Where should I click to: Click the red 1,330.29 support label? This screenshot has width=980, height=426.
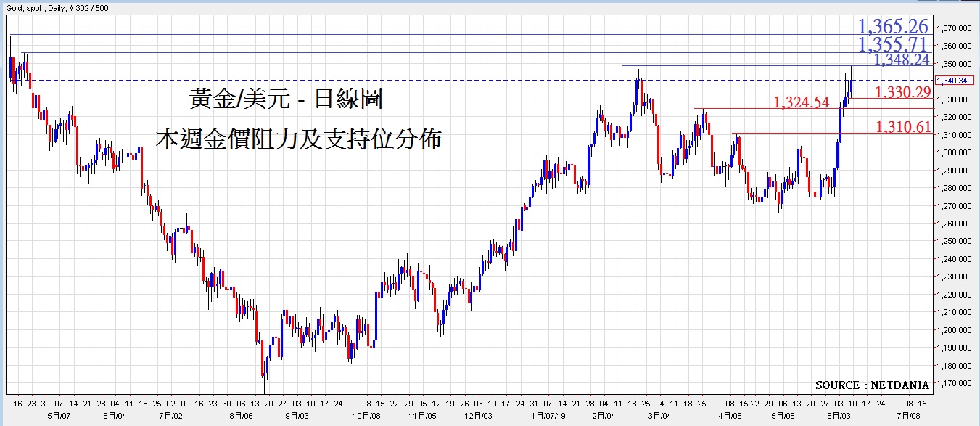903,92
